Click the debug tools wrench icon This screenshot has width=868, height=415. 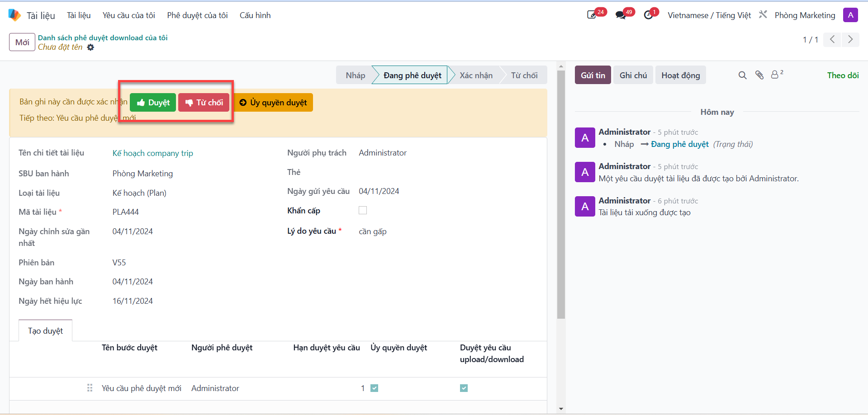coord(763,14)
